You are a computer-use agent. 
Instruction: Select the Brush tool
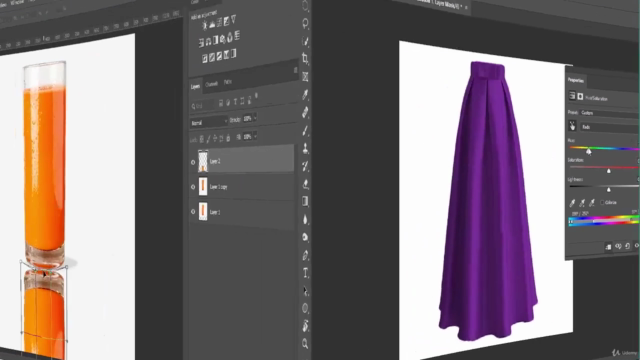305,131
